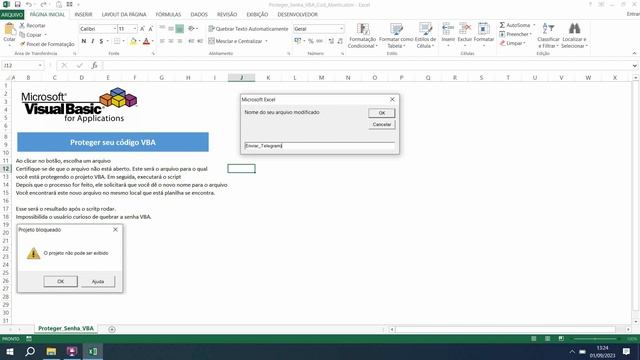Toggle italic (I) formatting

(x=93, y=41)
